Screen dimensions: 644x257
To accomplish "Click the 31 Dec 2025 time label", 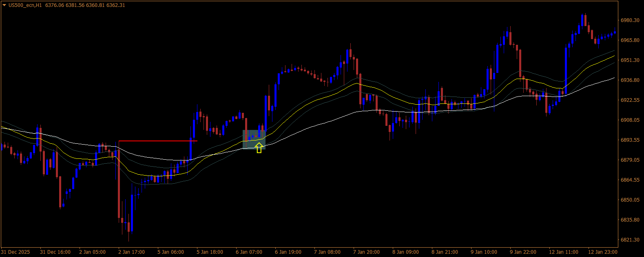I will pos(15,252).
